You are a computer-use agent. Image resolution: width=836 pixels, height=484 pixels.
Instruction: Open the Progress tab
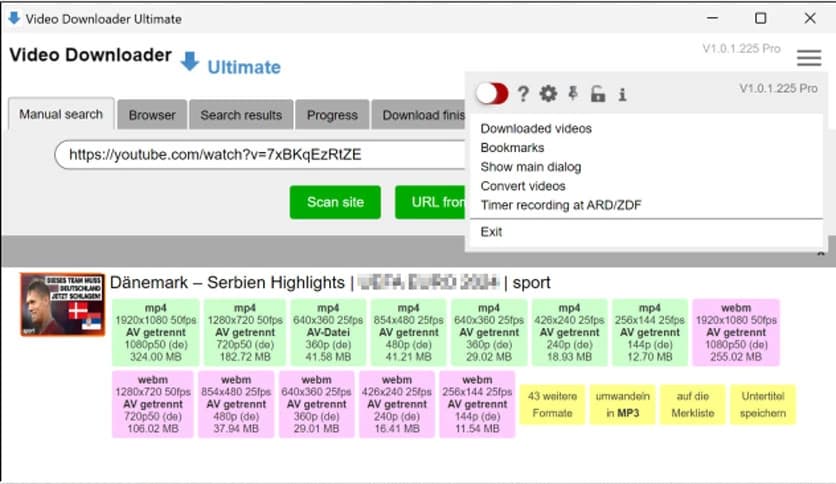coord(332,115)
